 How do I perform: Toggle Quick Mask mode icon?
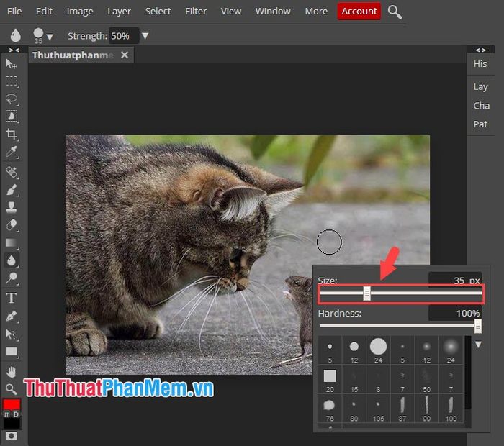(12, 436)
